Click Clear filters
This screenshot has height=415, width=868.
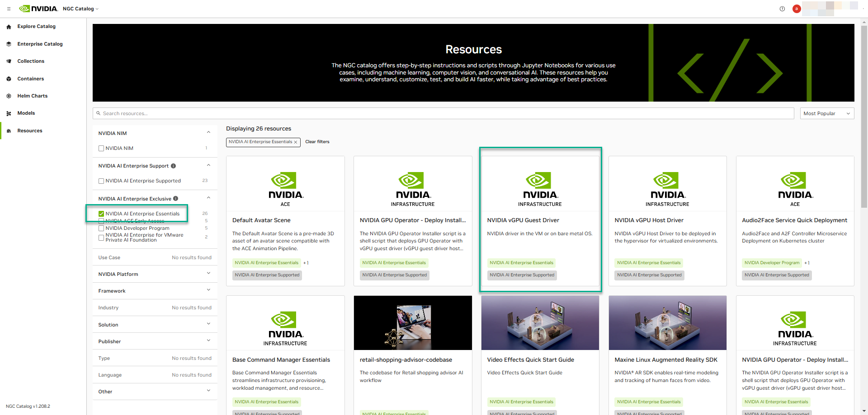click(x=317, y=142)
